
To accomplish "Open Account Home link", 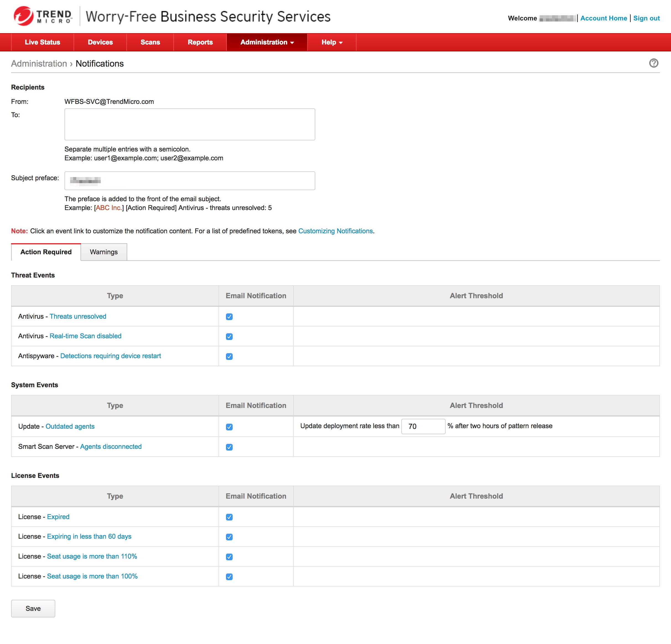I will [603, 19].
